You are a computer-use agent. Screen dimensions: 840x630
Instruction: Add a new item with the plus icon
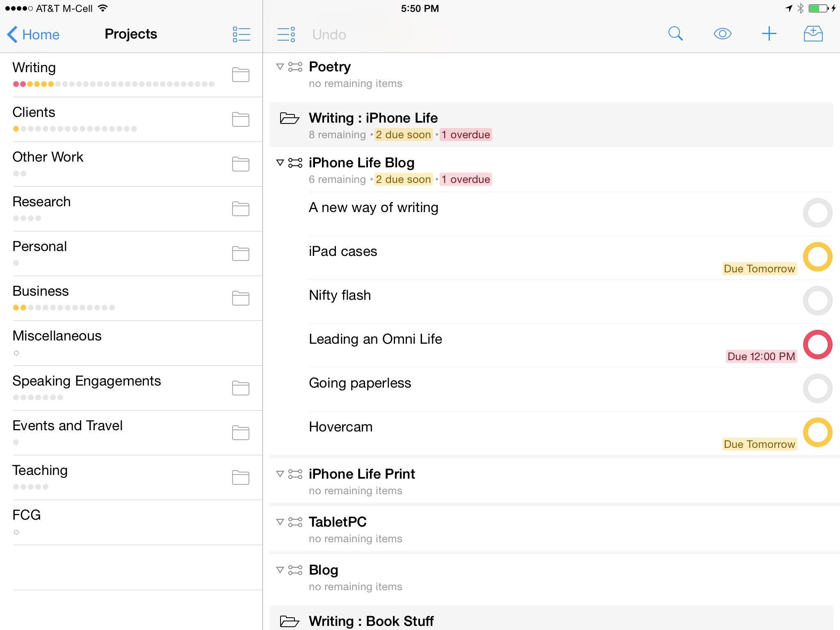point(769,34)
